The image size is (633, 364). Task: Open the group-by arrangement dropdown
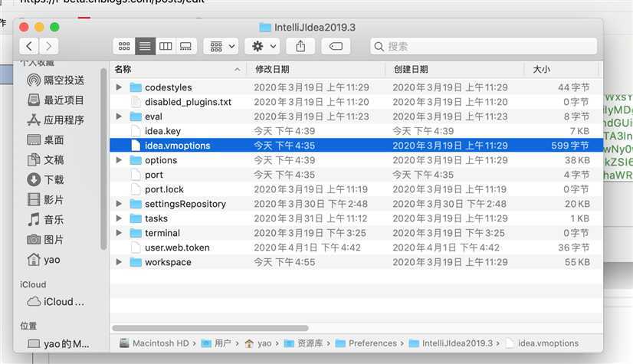tap(221, 47)
